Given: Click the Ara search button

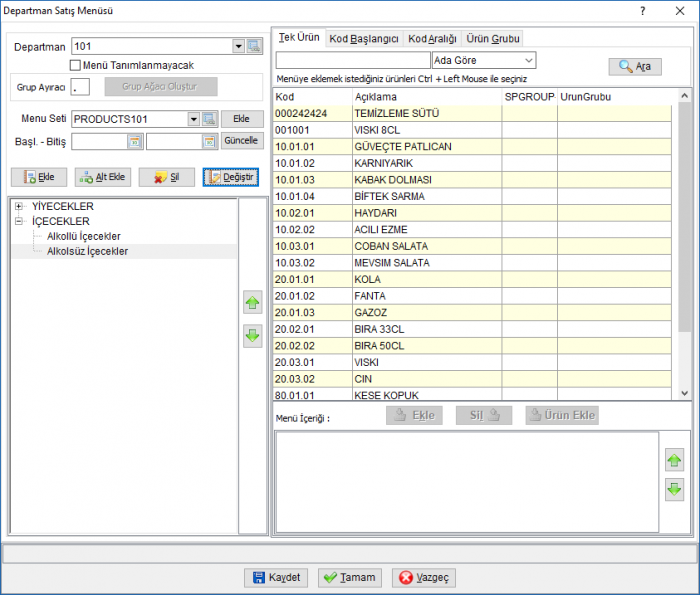Looking at the screenshot, I should coord(635,67).
